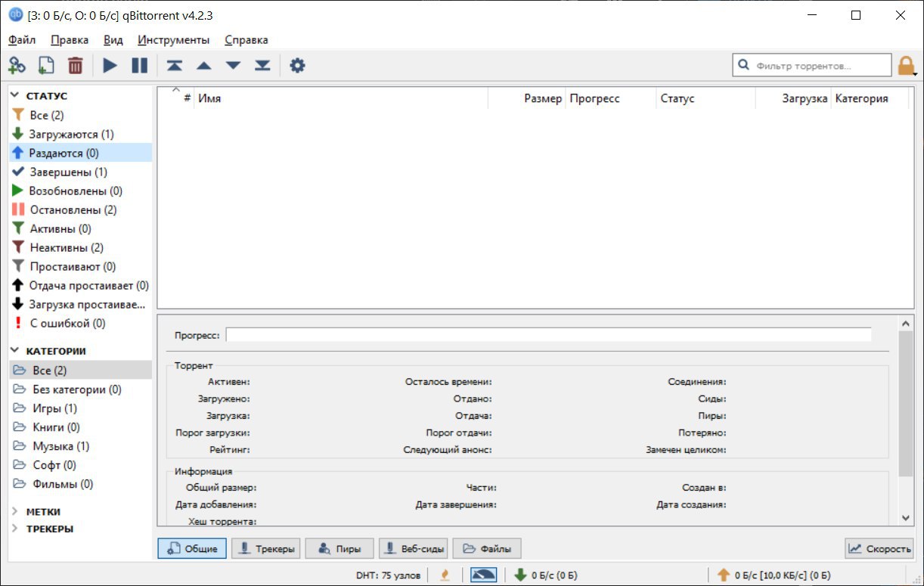
Task: Select Неактивны (2) filter
Action: [80, 247]
